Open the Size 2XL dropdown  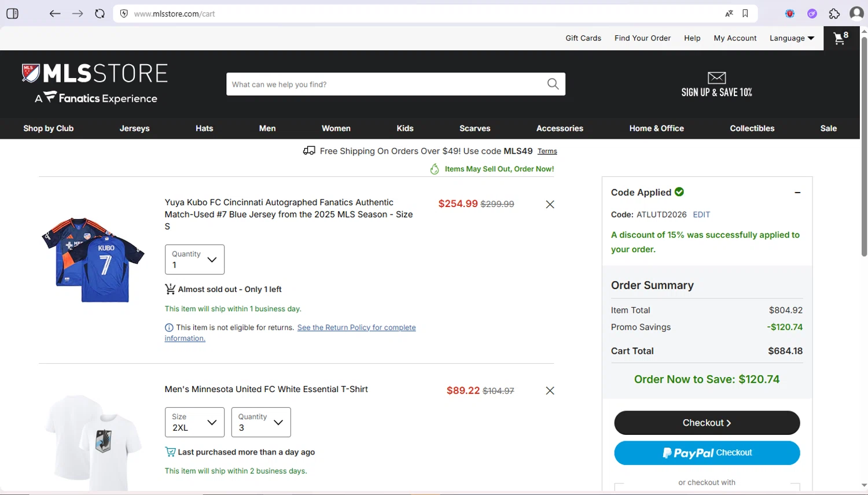194,422
